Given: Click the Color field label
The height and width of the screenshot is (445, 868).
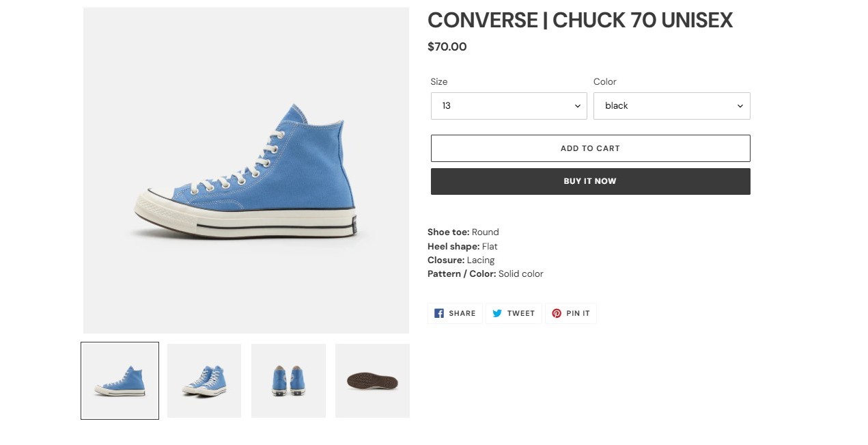Looking at the screenshot, I should pyautogui.click(x=604, y=81).
